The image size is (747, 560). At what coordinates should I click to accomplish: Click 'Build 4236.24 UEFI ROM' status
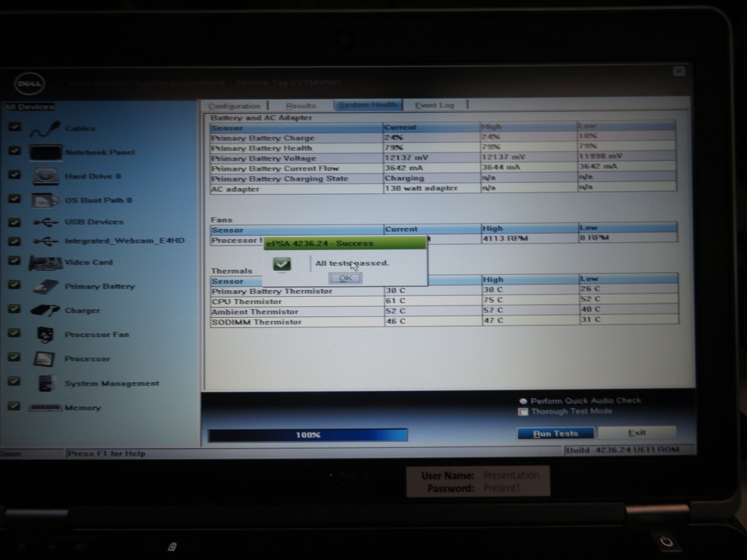(x=623, y=450)
